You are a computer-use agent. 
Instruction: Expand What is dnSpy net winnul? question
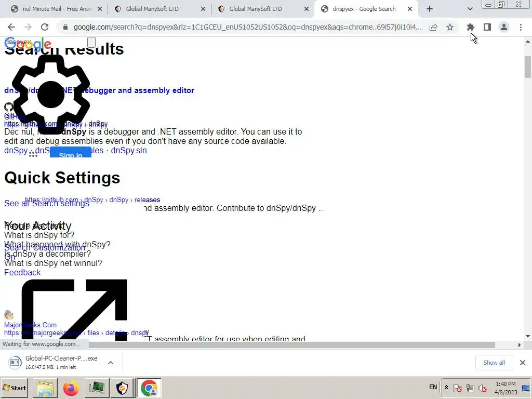click(53, 263)
